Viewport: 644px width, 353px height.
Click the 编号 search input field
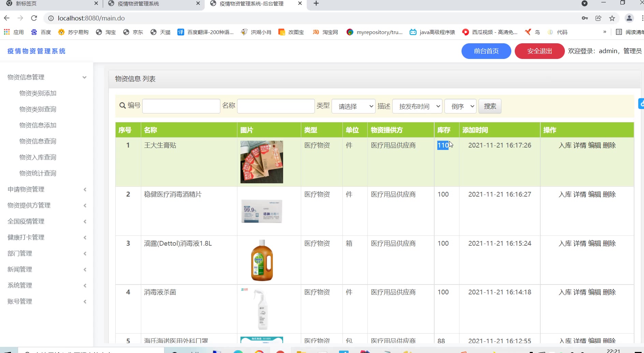point(181,106)
